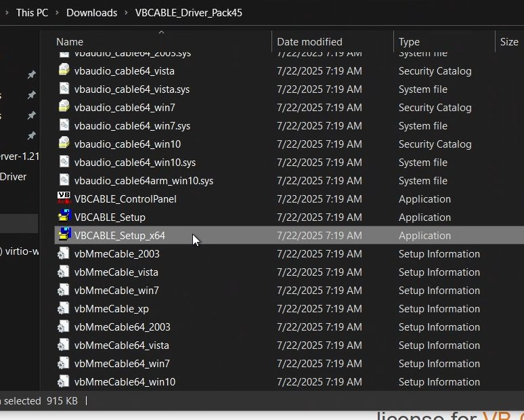Open dropdown chevron after This PC breadcrumb
Image resolution: width=524 pixels, height=420 pixels.
coord(57,13)
